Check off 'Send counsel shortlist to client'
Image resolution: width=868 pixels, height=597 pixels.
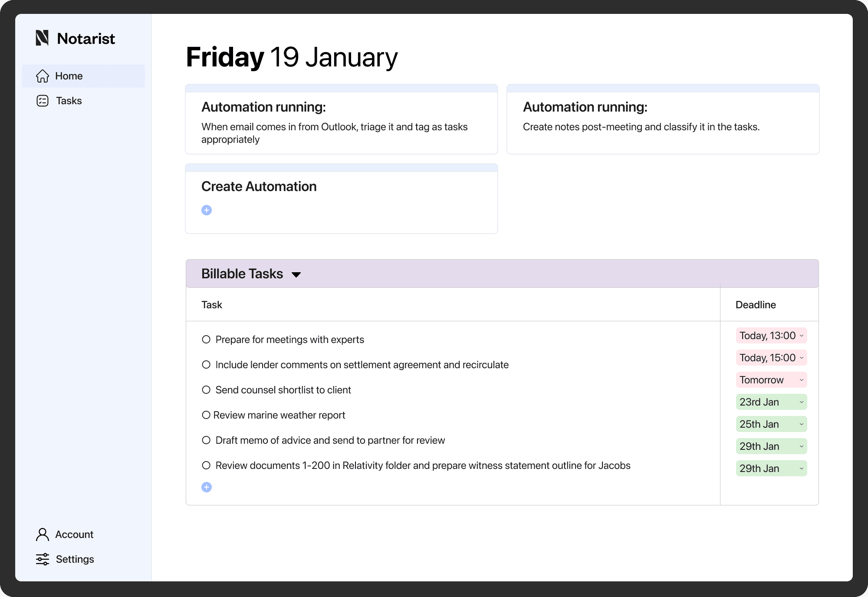click(206, 390)
